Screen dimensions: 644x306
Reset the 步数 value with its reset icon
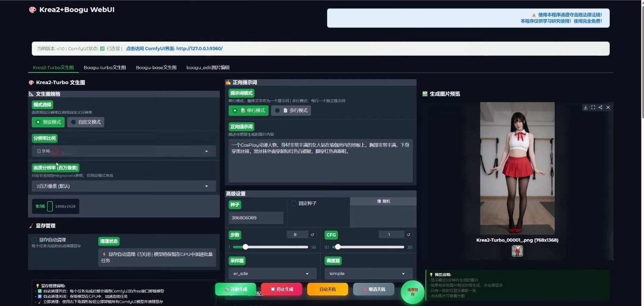coord(312,234)
